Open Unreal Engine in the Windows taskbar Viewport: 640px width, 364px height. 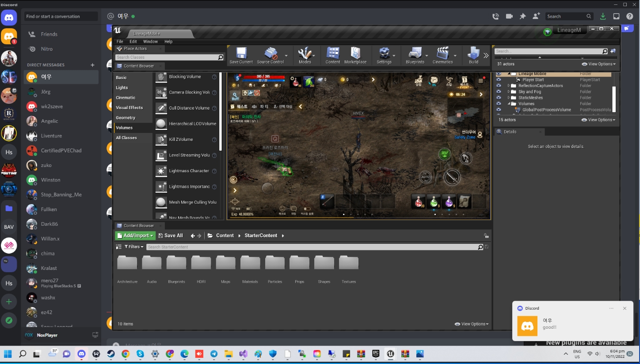point(390,354)
